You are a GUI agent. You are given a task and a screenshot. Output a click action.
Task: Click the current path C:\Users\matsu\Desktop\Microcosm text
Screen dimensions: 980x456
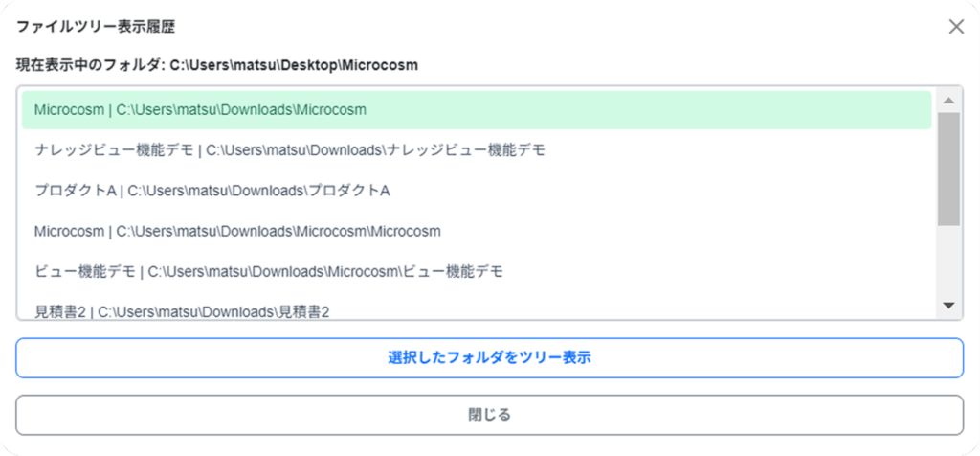pyautogui.click(x=294, y=65)
